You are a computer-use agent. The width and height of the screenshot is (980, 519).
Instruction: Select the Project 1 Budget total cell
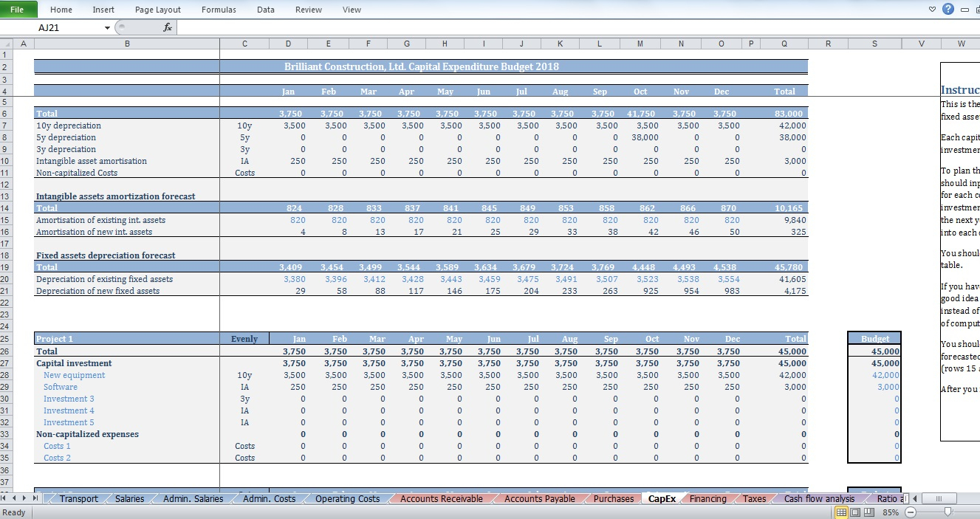tap(874, 352)
